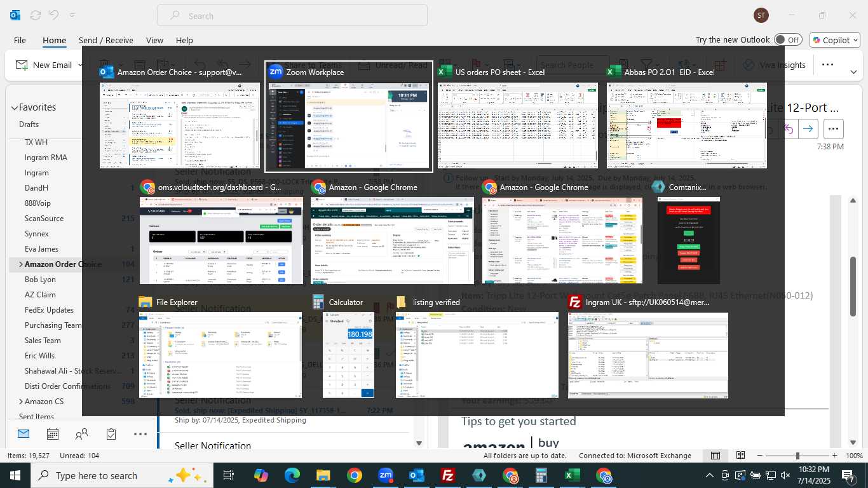Image resolution: width=868 pixels, height=488 pixels.
Task: Click zoom in plus in status bar
Action: point(834,456)
